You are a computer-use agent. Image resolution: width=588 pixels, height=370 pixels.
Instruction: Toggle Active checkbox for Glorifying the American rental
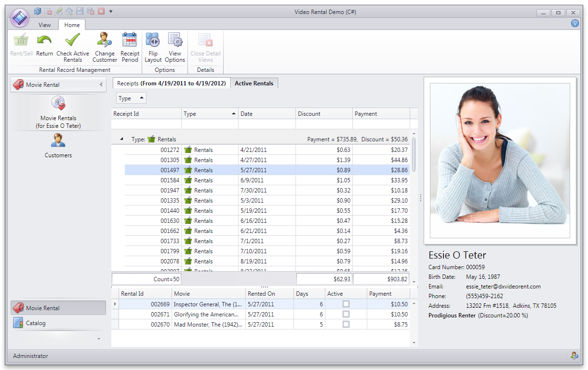click(x=346, y=315)
